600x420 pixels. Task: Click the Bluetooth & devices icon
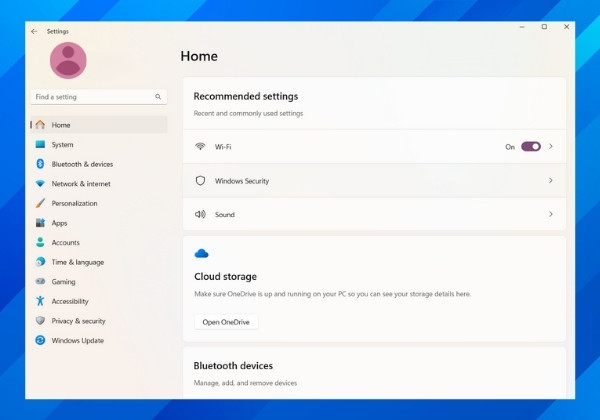[x=40, y=164]
